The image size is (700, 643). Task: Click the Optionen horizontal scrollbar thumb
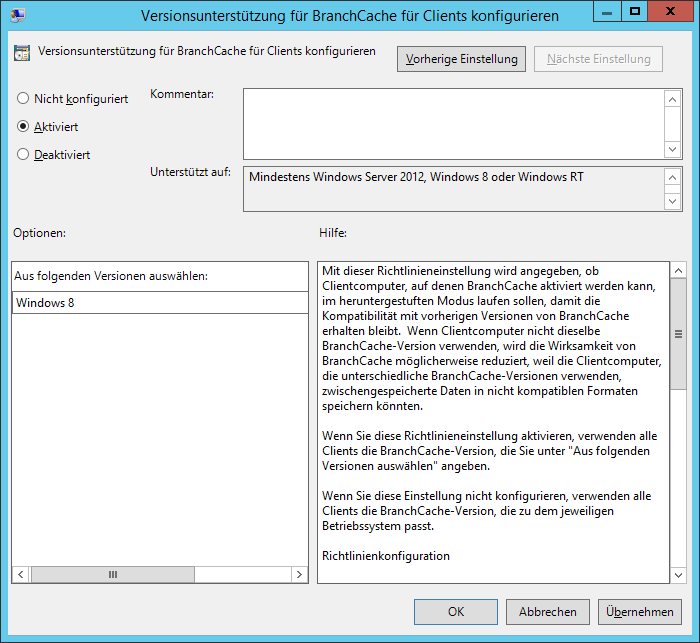point(112,574)
